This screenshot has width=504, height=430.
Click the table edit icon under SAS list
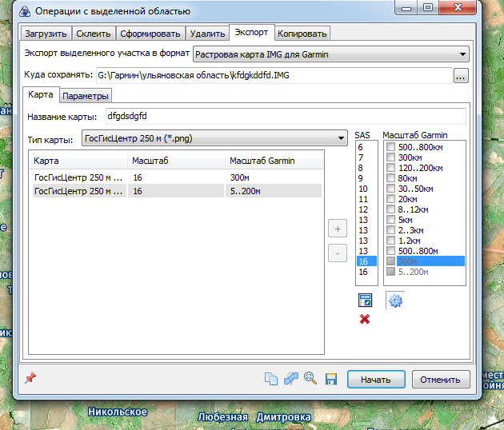click(365, 301)
